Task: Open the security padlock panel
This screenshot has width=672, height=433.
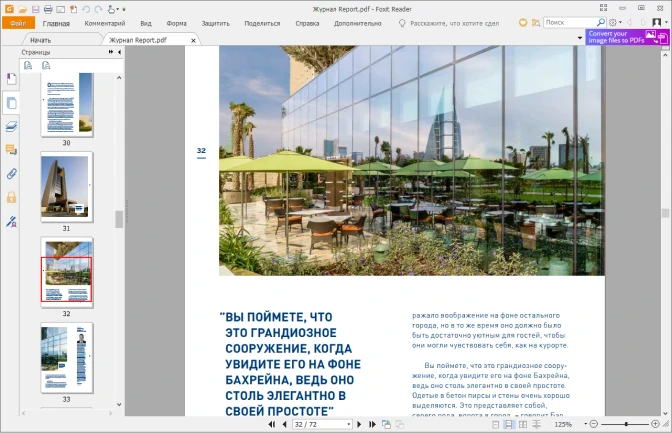Action: click(x=12, y=197)
